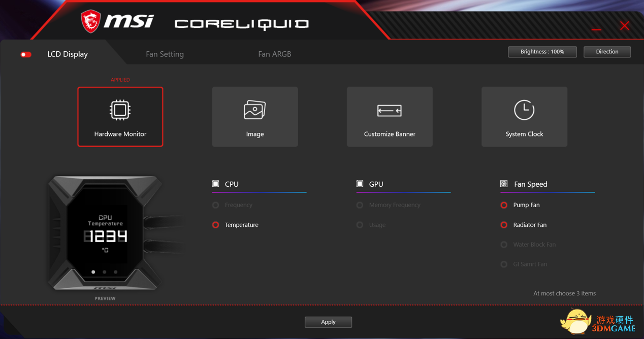Screen dimensions: 644x339
Task: Click the red APPLIED label
Action: click(120, 80)
